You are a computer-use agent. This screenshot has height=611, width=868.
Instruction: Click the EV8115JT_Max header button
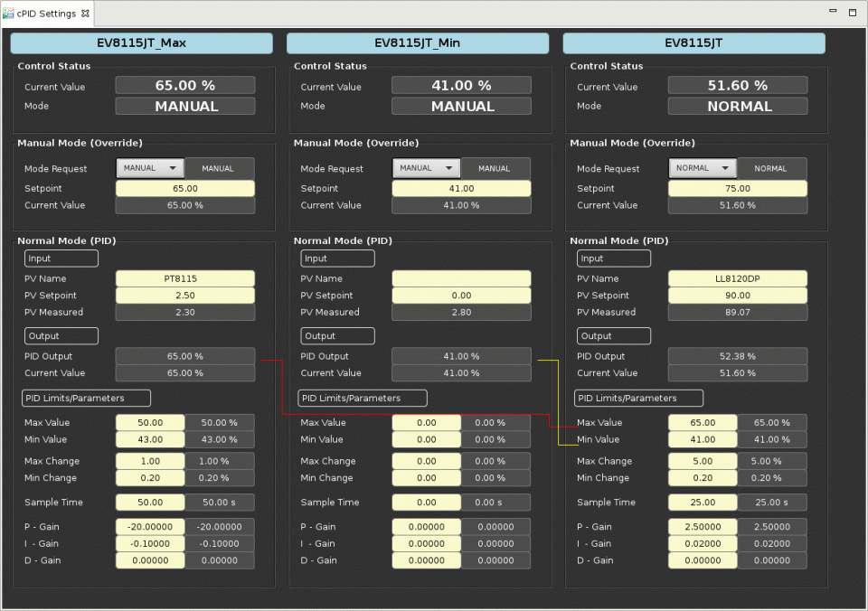pyautogui.click(x=141, y=43)
